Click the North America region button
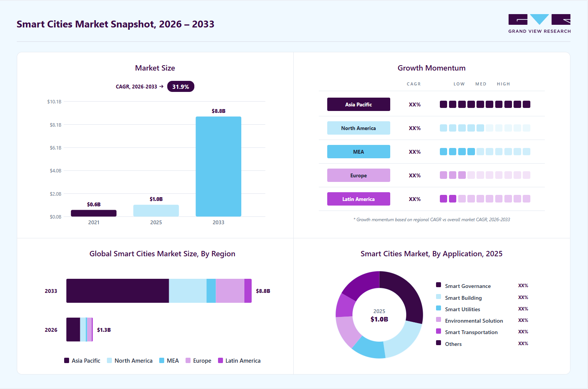The image size is (588, 389). tap(359, 128)
